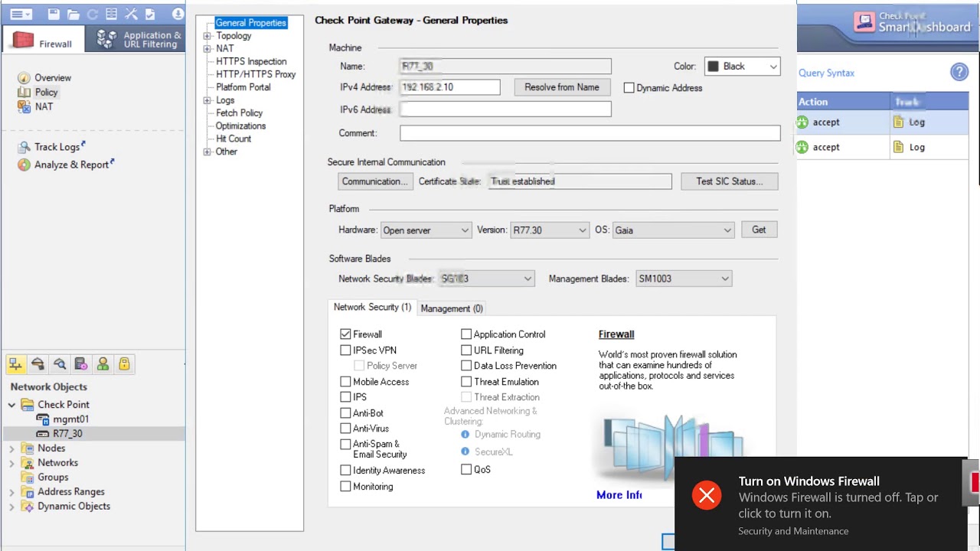Viewport: 980px width, 551px height.
Task: Select HTTPS Inspection in properties tree
Action: click(251, 61)
